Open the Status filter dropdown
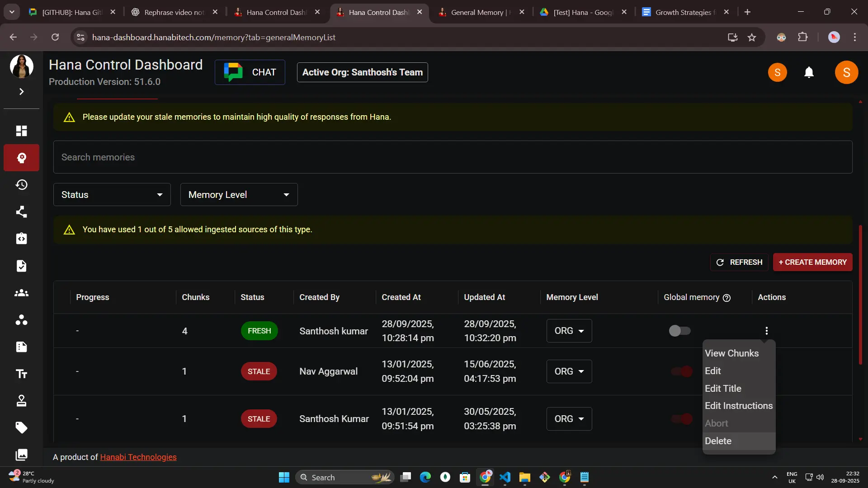868x488 pixels. [x=112, y=195]
